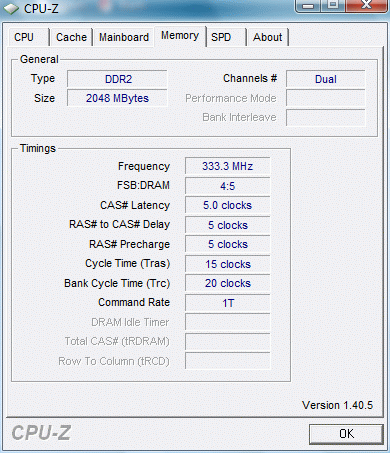Click the FSB:DRAM ratio 4:5
390x453 pixels.
(x=227, y=186)
